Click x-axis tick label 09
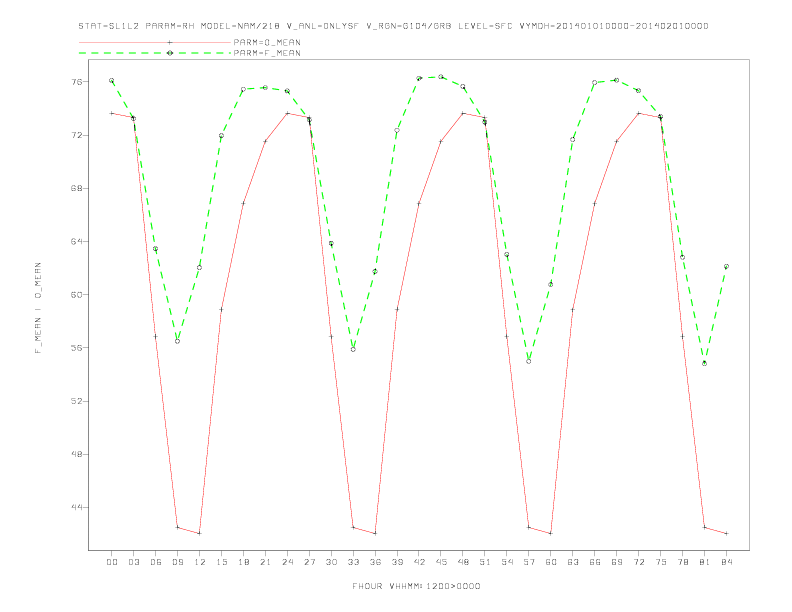 (177, 562)
